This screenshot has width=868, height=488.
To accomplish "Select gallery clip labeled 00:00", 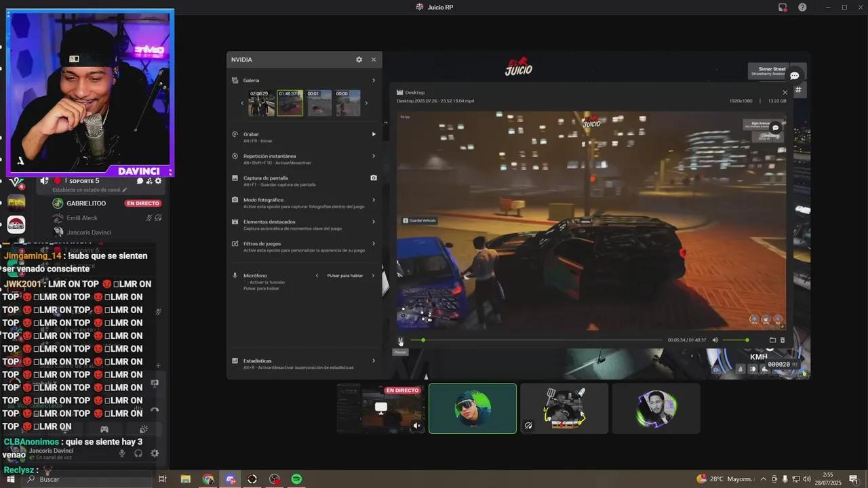I will point(348,103).
